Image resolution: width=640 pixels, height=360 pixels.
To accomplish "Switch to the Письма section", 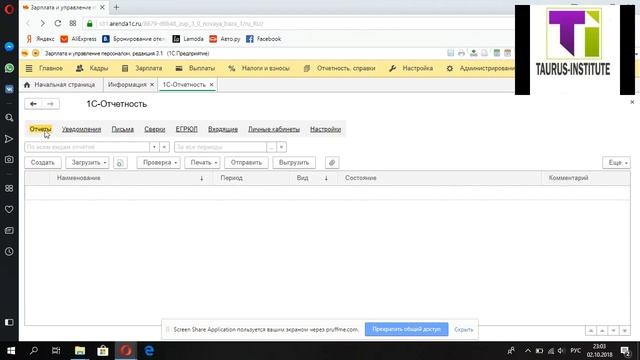I will (x=122, y=129).
